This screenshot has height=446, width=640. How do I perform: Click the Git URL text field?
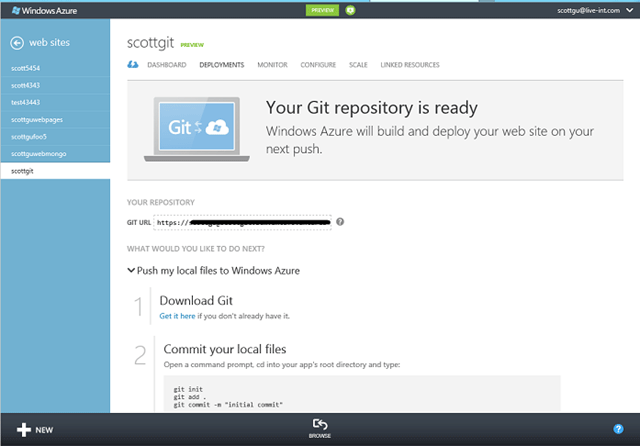pos(242,222)
